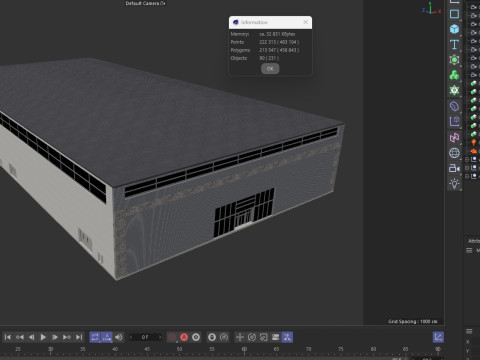The width and height of the screenshot is (480, 360).
Task: Open the timeline dope sheet button
Action: [x=438, y=337]
